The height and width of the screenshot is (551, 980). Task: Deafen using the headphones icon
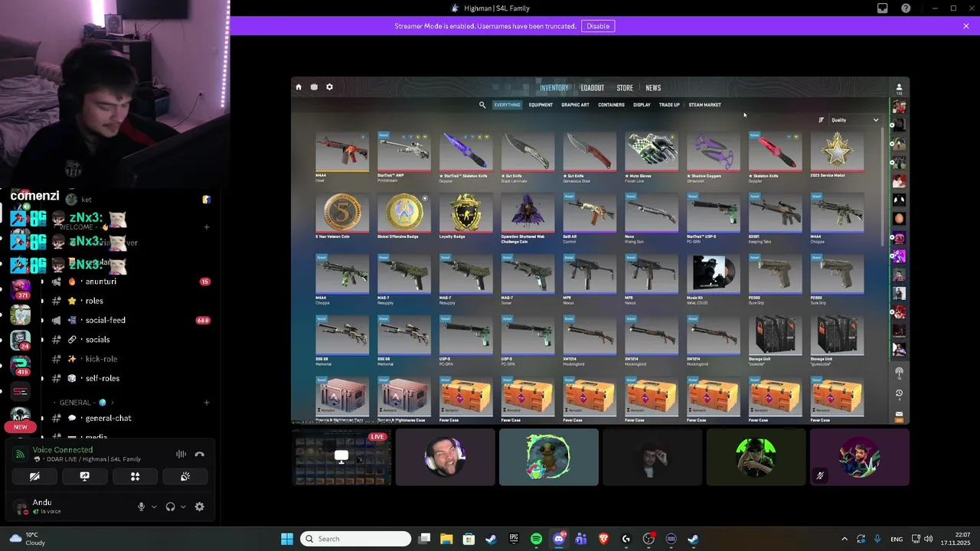pyautogui.click(x=170, y=507)
